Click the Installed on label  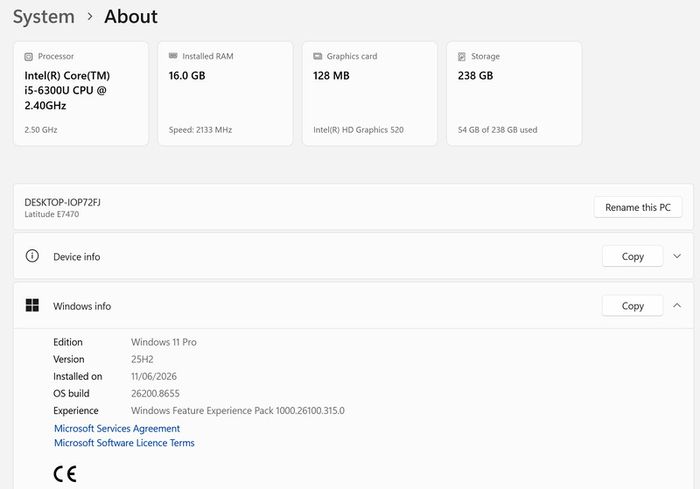78,376
